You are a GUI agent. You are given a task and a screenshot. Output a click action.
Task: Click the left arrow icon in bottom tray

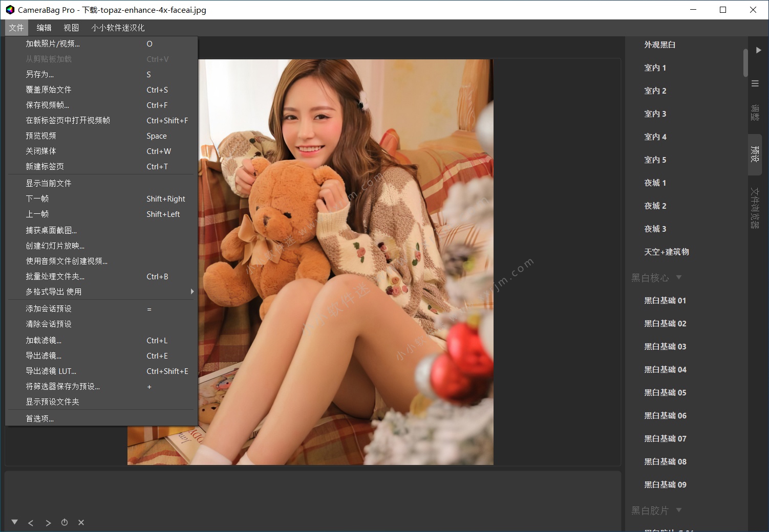click(31, 523)
